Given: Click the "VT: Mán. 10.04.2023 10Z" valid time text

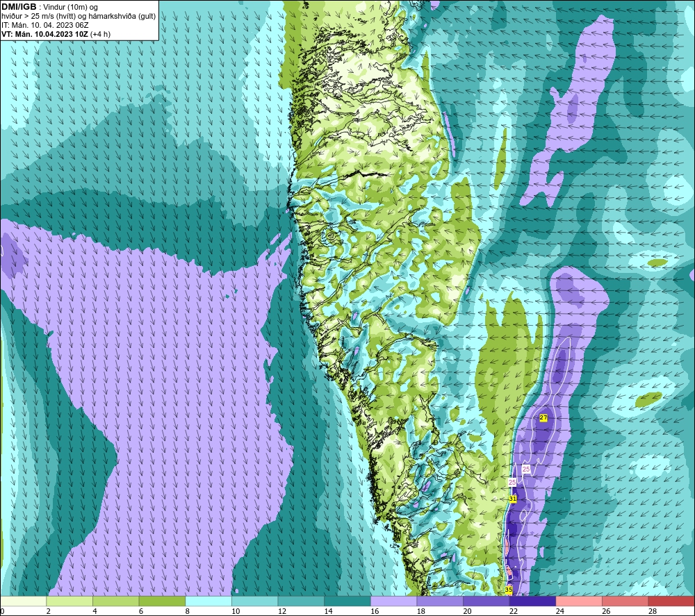Looking at the screenshot, I should point(44,34).
